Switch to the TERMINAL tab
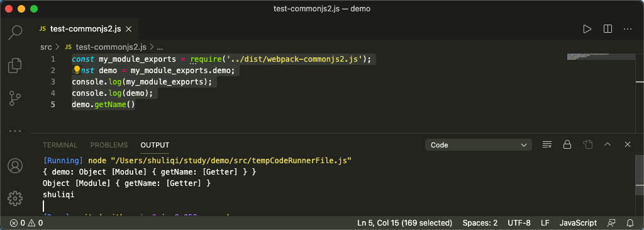This screenshot has width=644, height=230. point(60,145)
